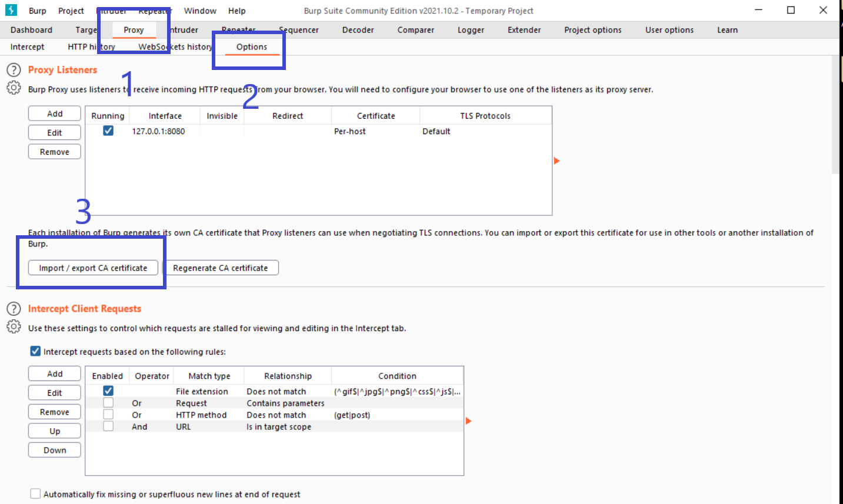
Task: Edit the selected intercept rule
Action: pyautogui.click(x=55, y=393)
